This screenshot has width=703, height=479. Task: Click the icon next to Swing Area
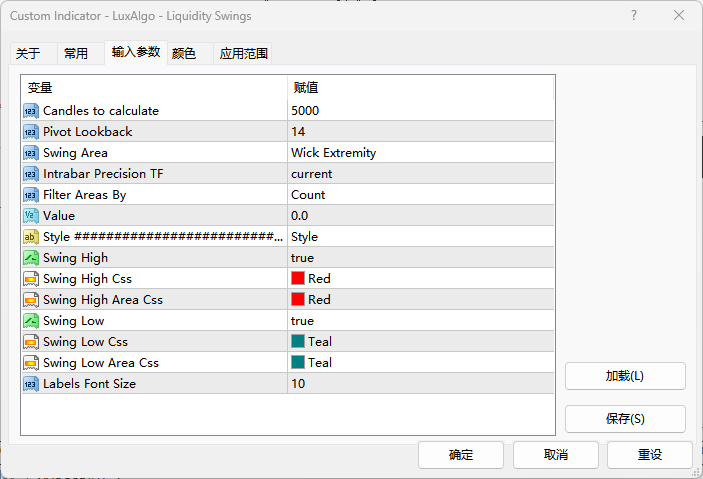(30, 153)
